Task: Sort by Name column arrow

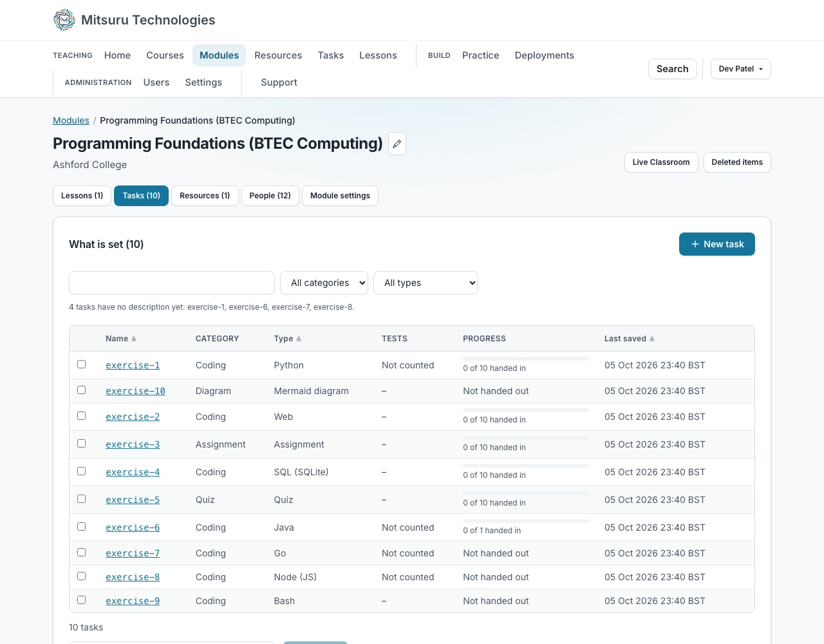Action: pyautogui.click(x=134, y=339)
